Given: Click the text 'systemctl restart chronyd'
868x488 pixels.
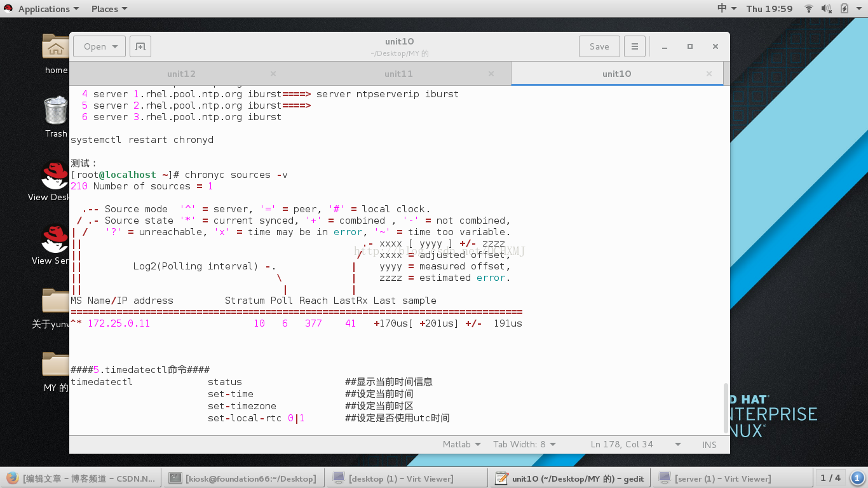Looking at the screenshot, I should tap(142, 140).
